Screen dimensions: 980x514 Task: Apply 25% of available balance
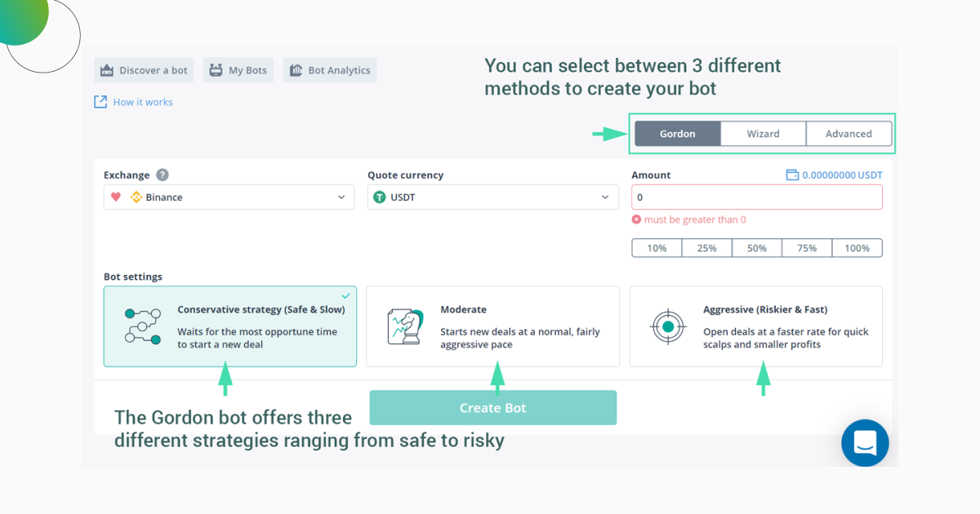coord(706,247)
